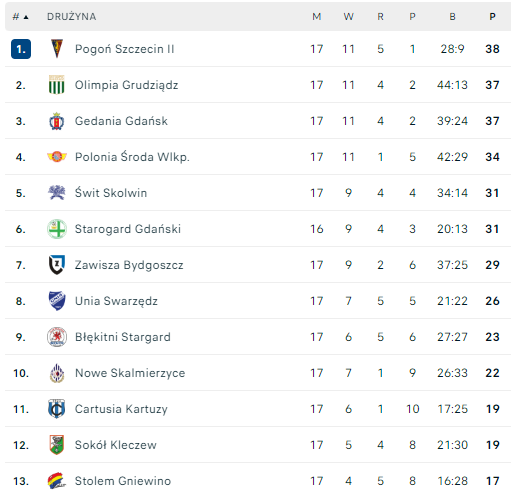Click the Cartusia Kartuzy crest
The image size is (511, 497).
click(x=57, y=409)
